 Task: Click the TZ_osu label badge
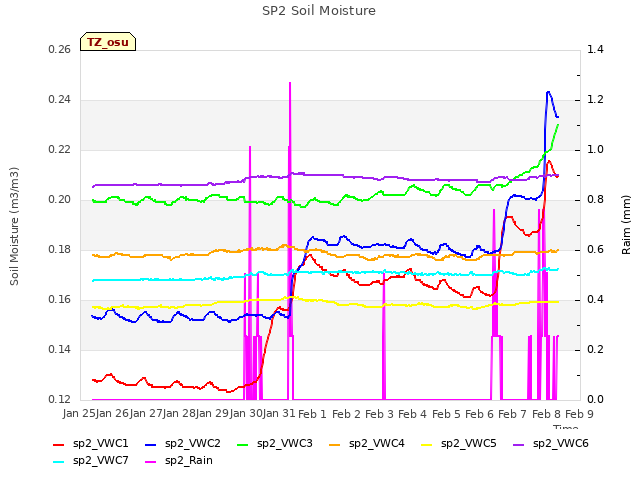108,42
